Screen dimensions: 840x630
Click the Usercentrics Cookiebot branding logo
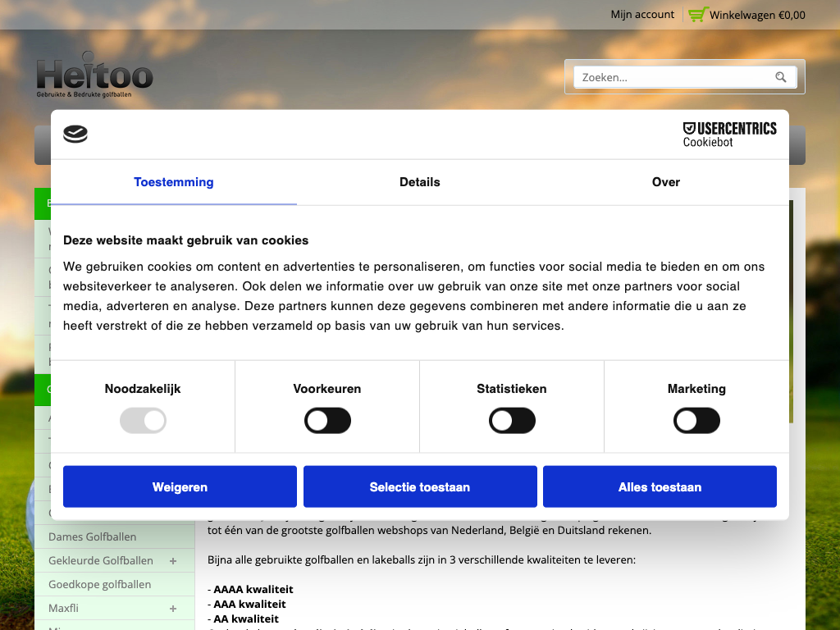click(729, 135)
